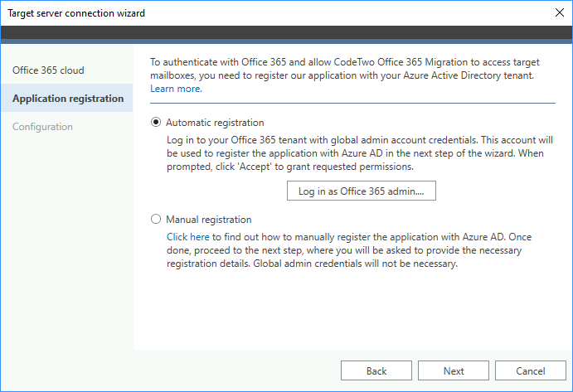Go back to the previous wizard page

coord(376,370)
